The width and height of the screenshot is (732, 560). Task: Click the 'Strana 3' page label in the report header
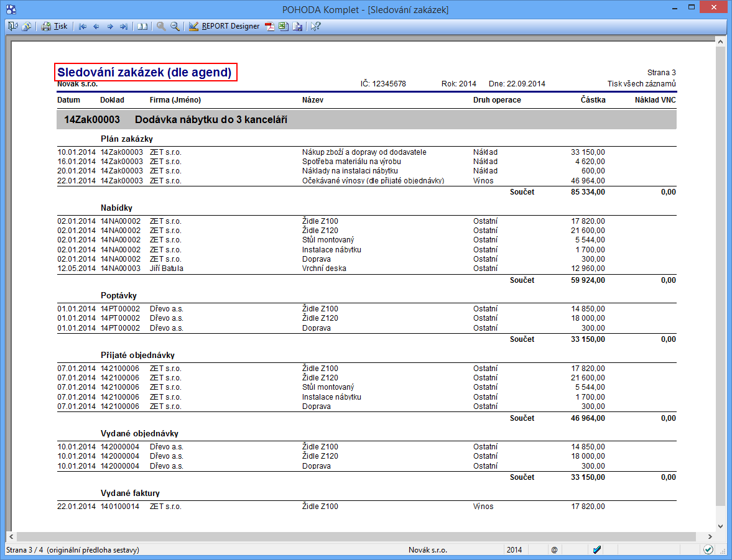[662, 72]
